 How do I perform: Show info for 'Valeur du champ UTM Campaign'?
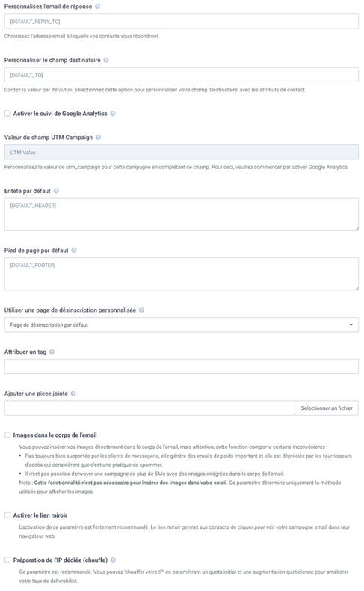coord(98,137)
